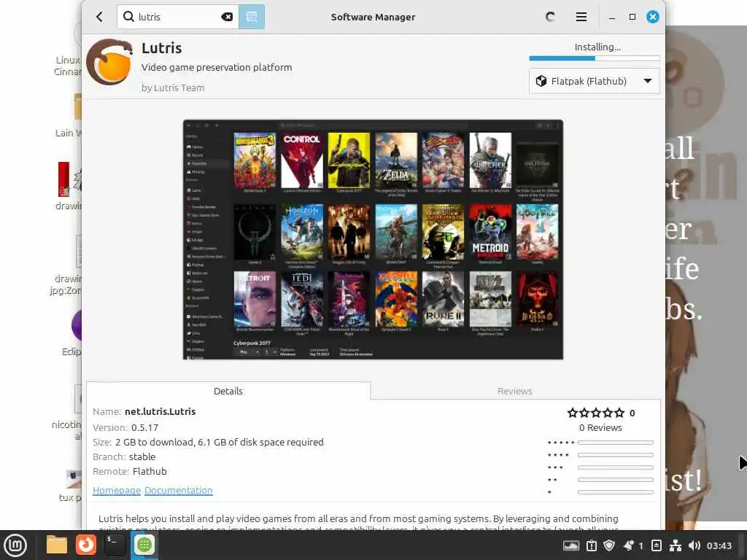Open the network connection tray icon
Screen dimensions: 747x560
pos(675,545)
